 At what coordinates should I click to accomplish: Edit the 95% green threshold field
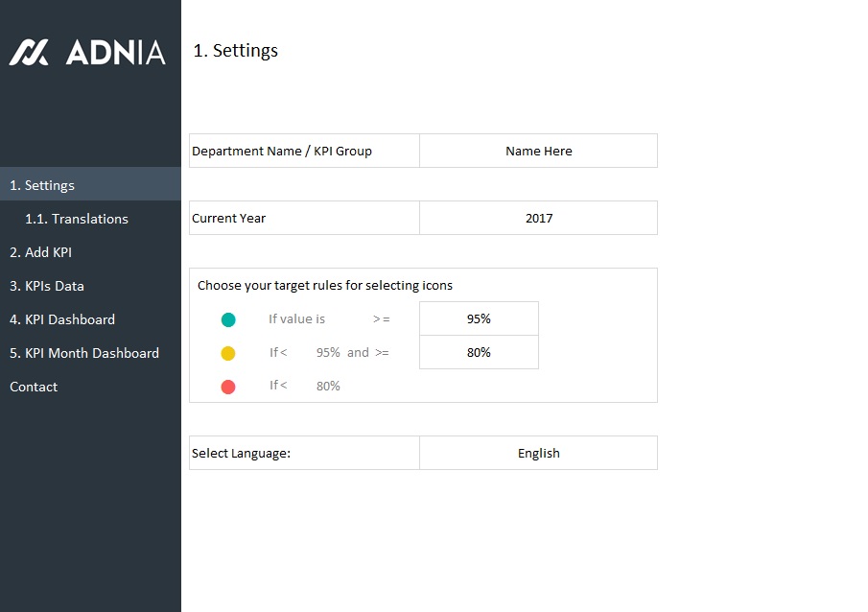click(x=479, y=319)
